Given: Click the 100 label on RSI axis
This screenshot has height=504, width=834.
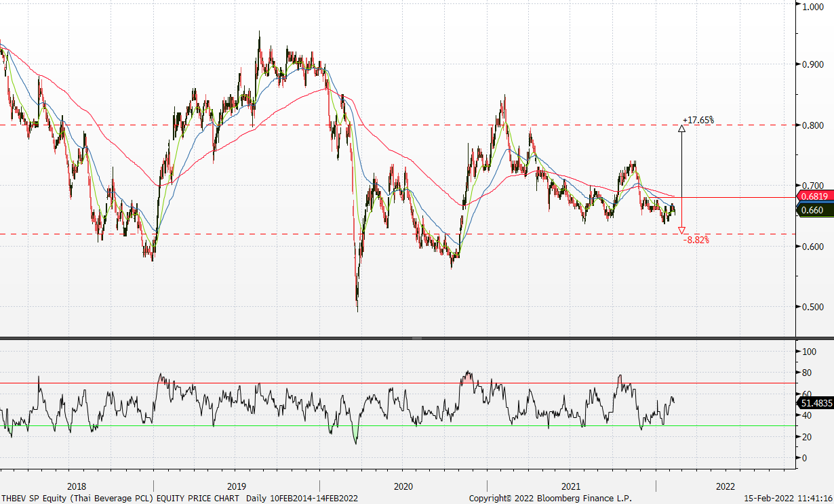Looking at the screenshot, I should (x=808, y=352).
